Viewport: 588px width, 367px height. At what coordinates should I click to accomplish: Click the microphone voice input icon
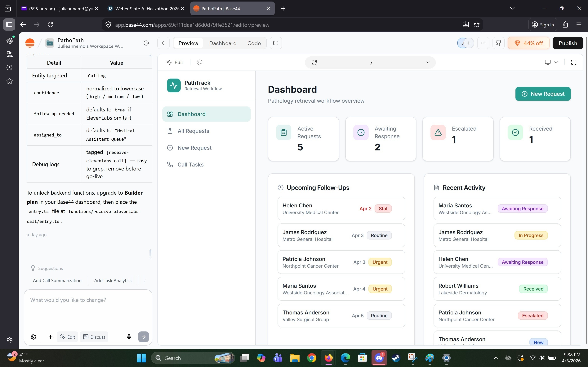pos(129,337)
